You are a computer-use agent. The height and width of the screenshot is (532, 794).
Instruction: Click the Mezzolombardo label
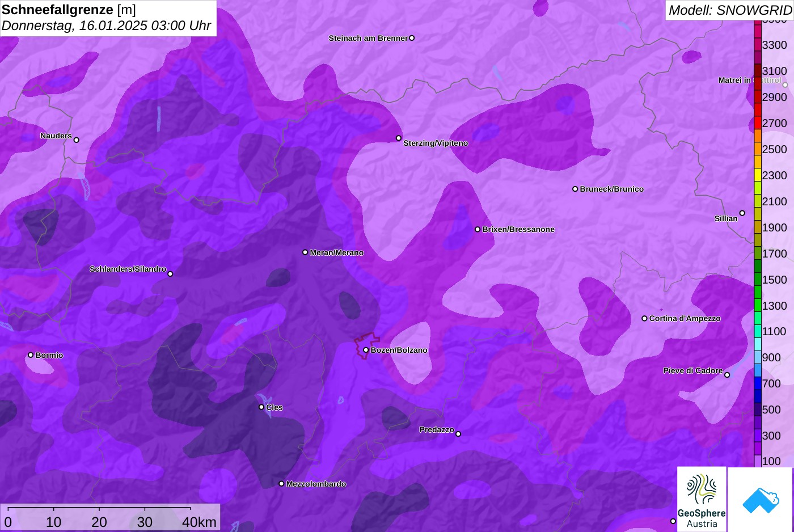point(316,484)
